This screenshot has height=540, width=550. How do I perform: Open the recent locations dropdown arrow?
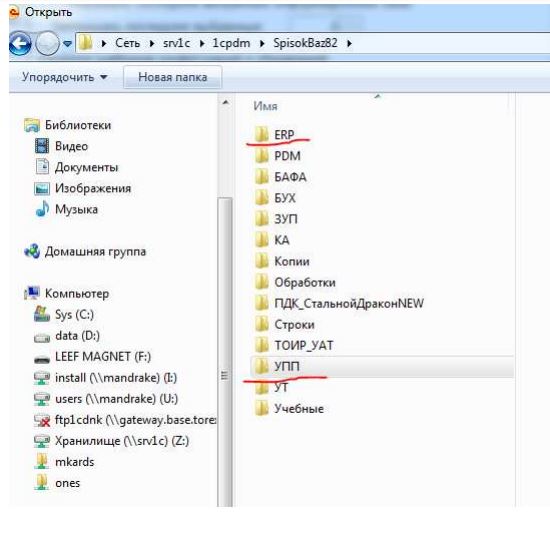point(67,44)
